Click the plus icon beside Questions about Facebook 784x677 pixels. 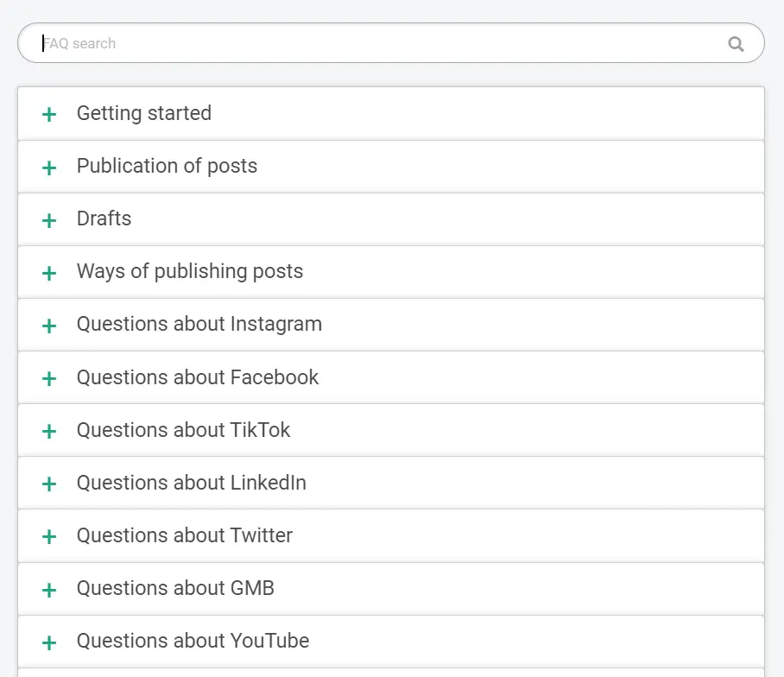point(49,378)
